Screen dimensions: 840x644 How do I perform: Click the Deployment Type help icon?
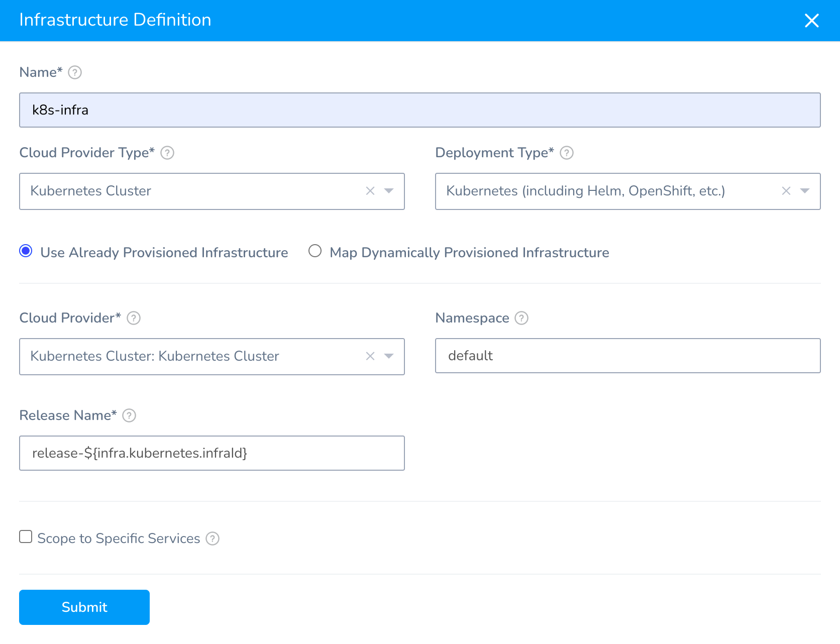pos(567,153)
